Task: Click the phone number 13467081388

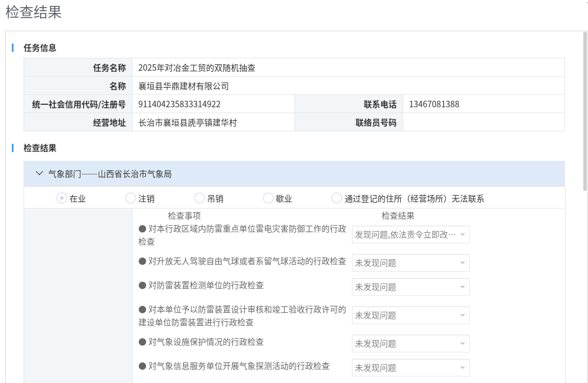Action: click(434, 104)
